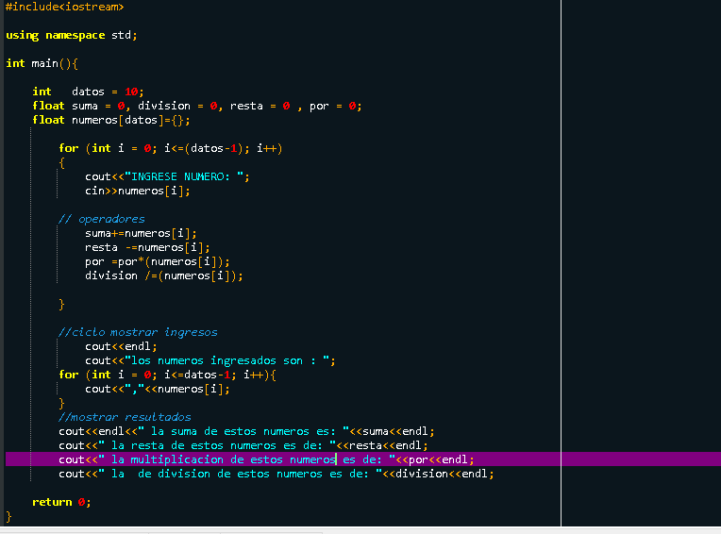Click the 'cout<<","<<numeros[i];' line
Screen dimensions: 721x534
[157, 389]
